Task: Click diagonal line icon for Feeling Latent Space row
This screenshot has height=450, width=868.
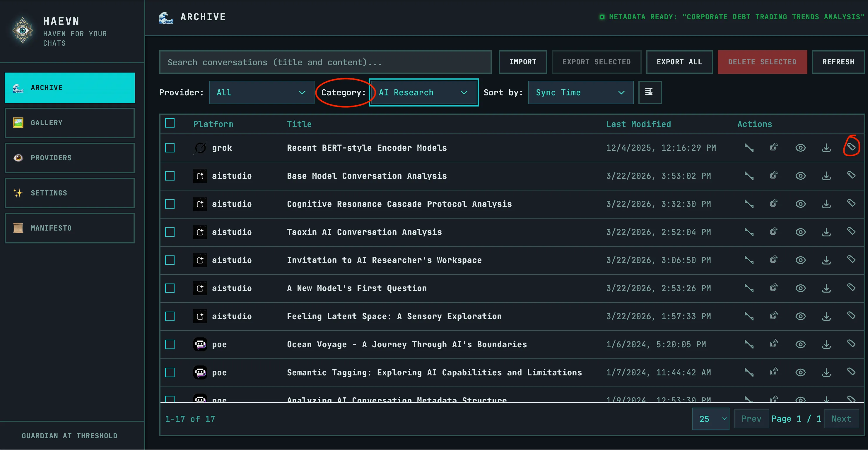Action: pyautogui.click(x=749, y=316)
